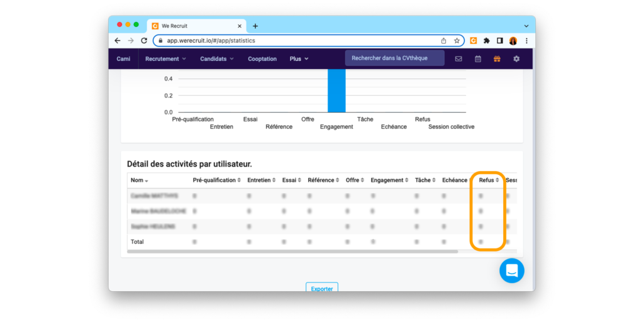Open the Chrome three-dot menu
The image size is (644, 322).
click(526, 41)
